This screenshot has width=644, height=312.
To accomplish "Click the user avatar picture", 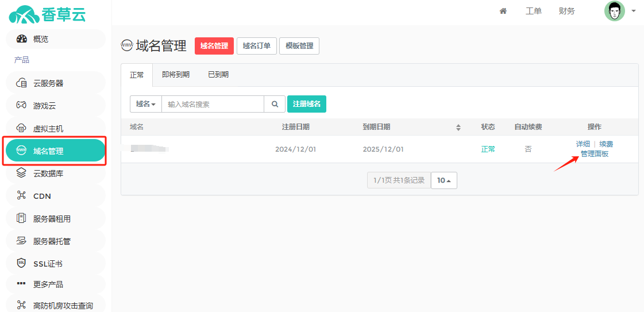I will click(615, 11).
